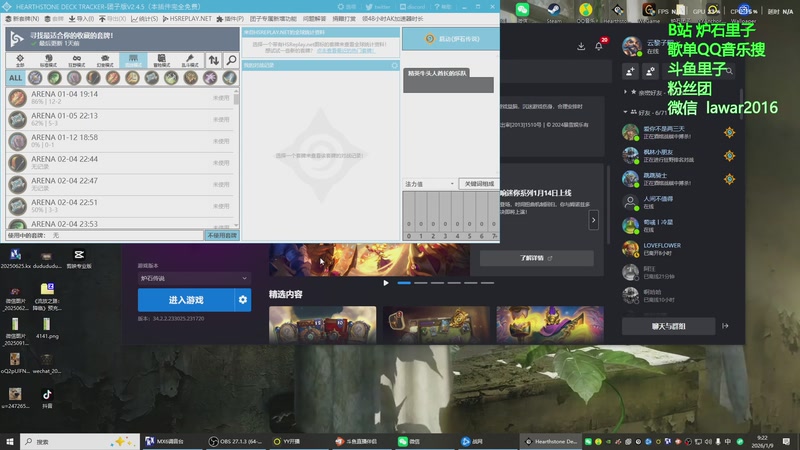Select deck ARENA 02-04 22:51

tap(119, 206)
